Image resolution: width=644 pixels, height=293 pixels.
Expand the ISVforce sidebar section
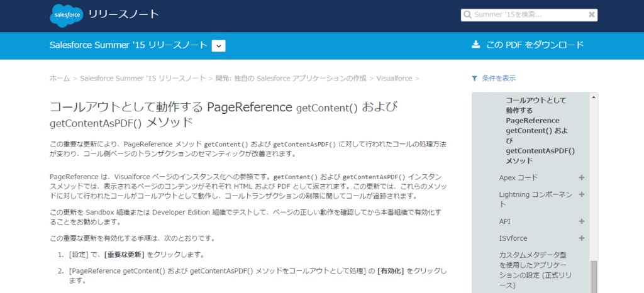pyautogui.click(x=581, y=238)
